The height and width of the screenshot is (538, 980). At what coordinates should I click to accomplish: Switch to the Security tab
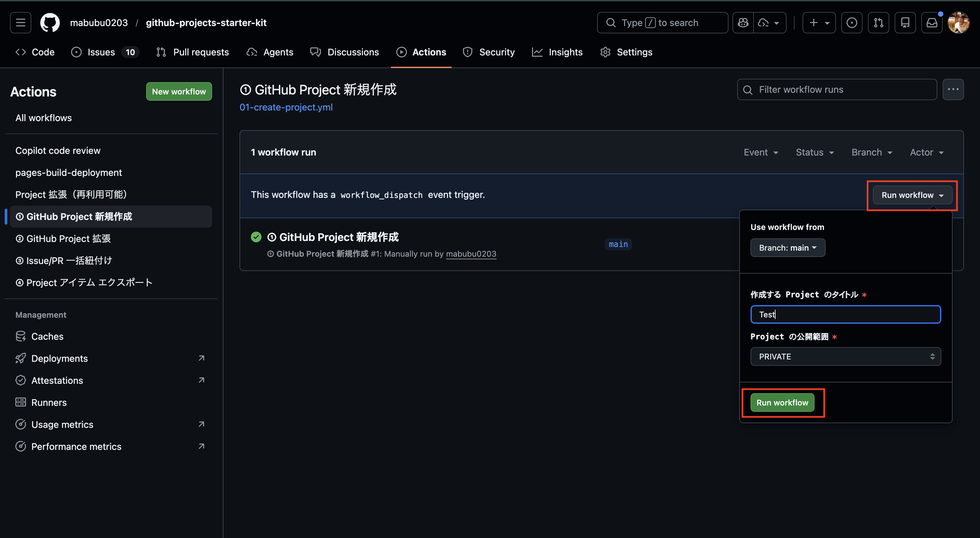(489, 52)
